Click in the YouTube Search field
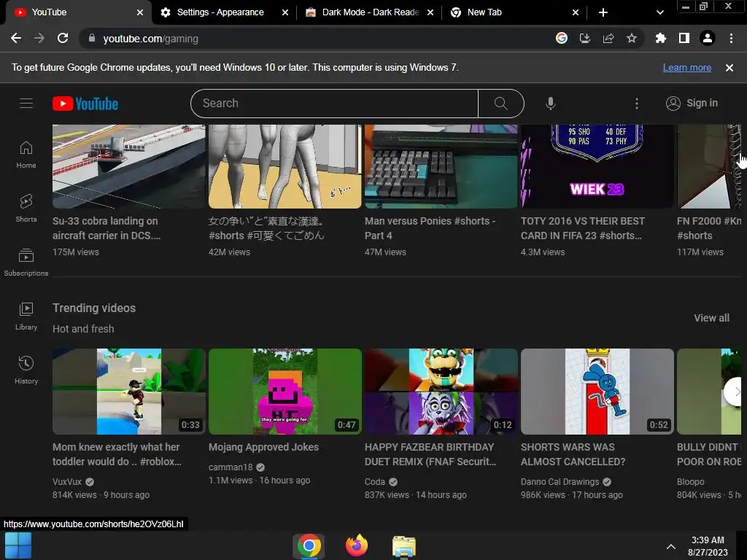Screen dimensions: 747x560 (x=334, y=104)
